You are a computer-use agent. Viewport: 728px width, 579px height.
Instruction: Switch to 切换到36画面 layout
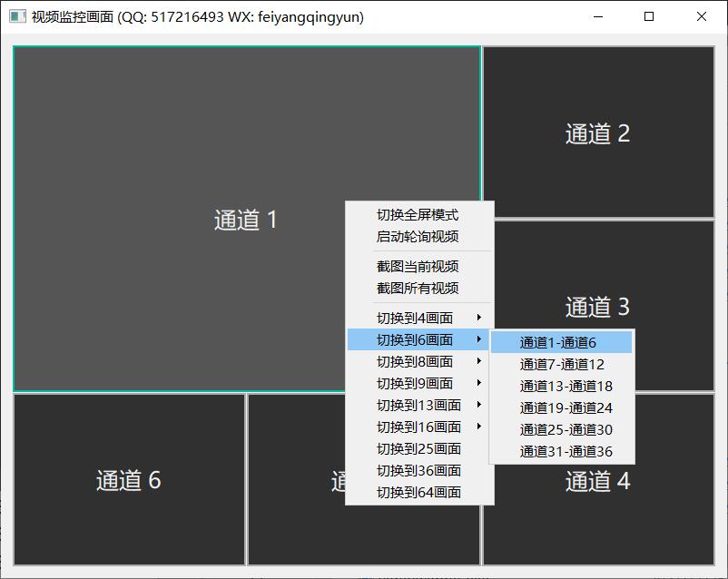[x=418, y=471]
